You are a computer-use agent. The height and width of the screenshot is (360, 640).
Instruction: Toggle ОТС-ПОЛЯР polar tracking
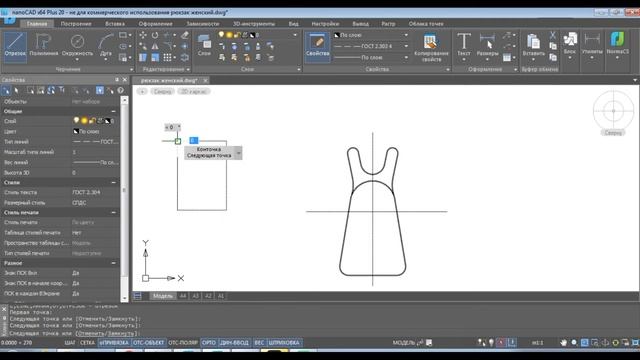pyautogui.click(x=183, y=342)
